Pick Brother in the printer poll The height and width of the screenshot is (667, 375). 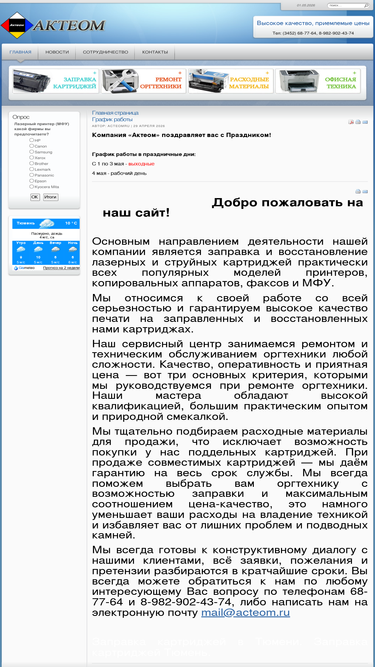(x=31, y=163)
